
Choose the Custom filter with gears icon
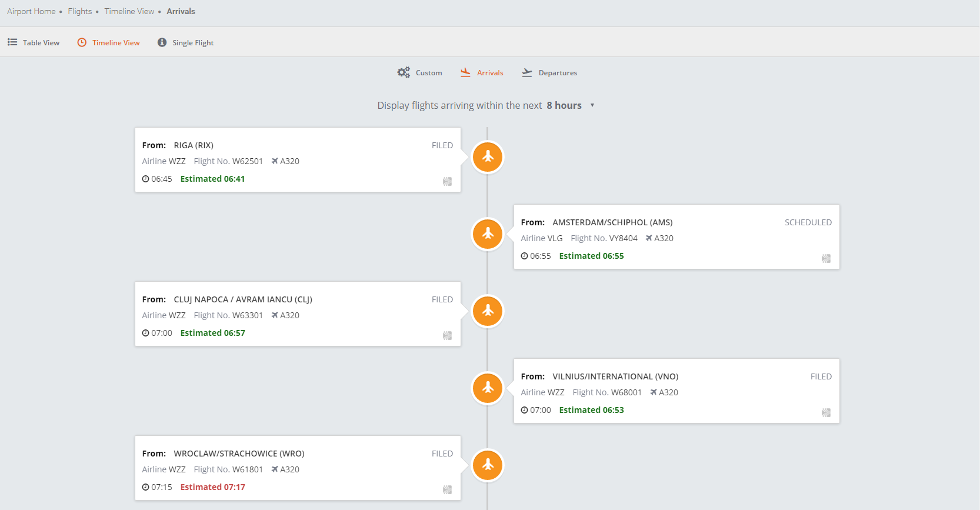tap(420, 72)
